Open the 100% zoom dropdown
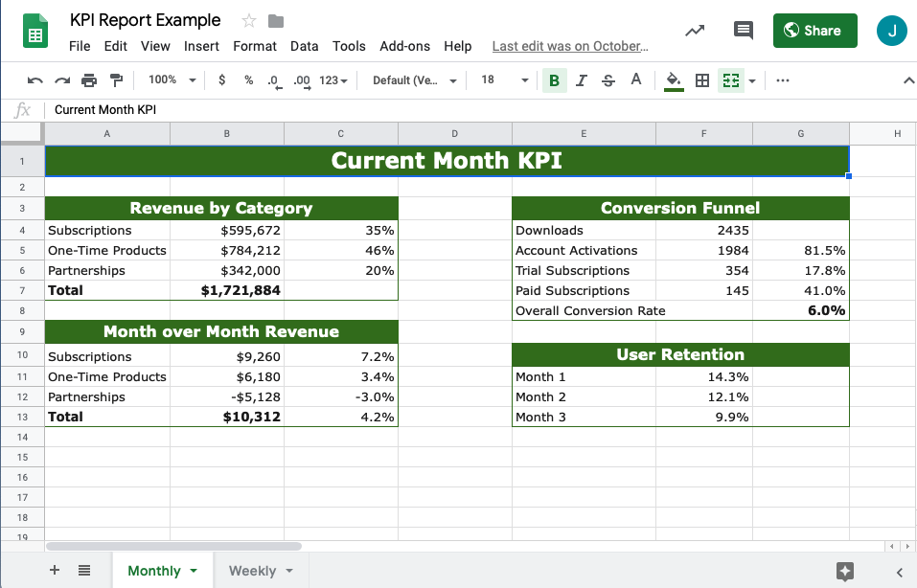This screenshot has width=917, height=588. tap(172, 80)
